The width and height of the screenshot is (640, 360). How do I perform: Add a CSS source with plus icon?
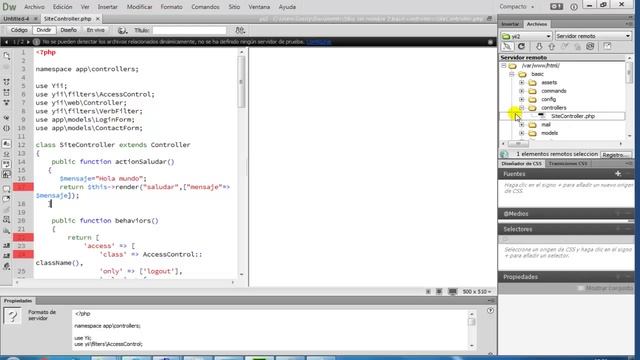point(618,173)
